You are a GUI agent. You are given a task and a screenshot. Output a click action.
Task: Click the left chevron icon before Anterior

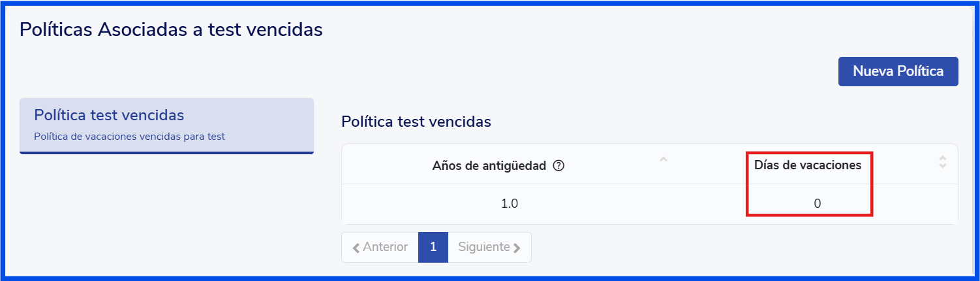click(356, 248)
